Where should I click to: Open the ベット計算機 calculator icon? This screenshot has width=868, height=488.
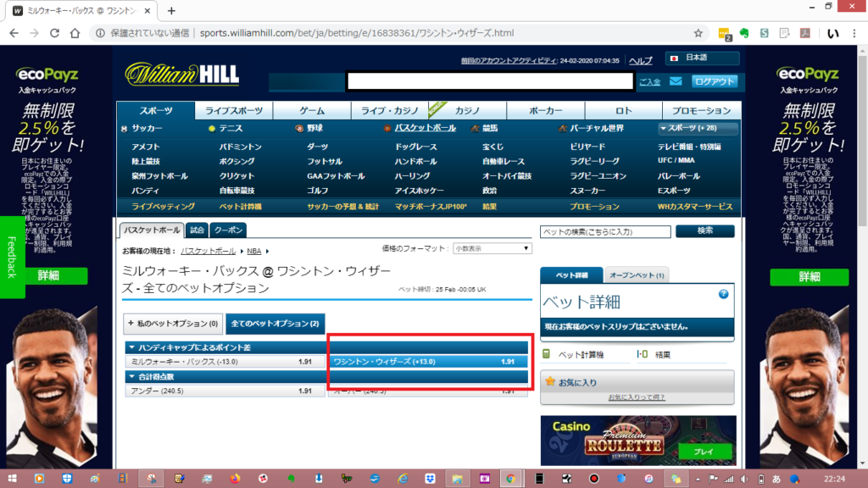tap(547, 354)
